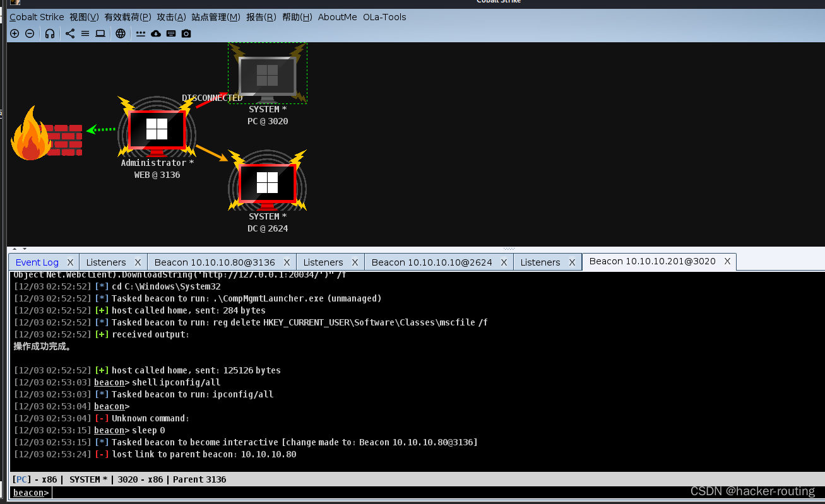The height and width of the screenshot is (504, 825).
Task: Open the 报告(R) menu
Action: [x=261, y=17]
